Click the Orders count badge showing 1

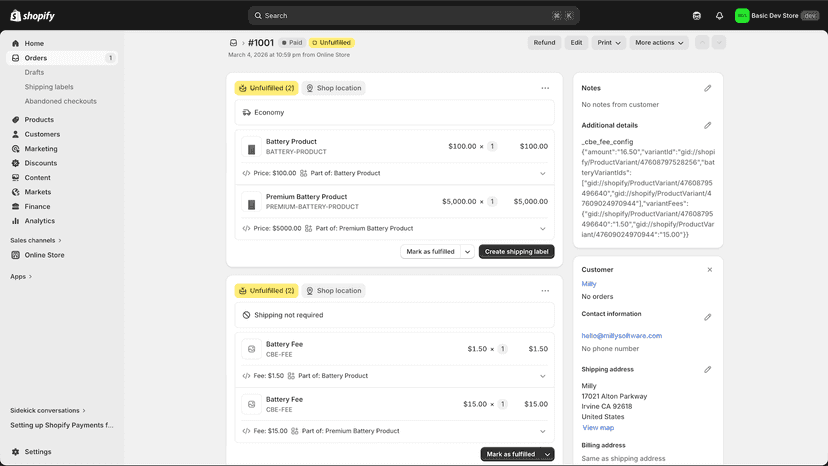pyautogui.click(x=110, y=58)
